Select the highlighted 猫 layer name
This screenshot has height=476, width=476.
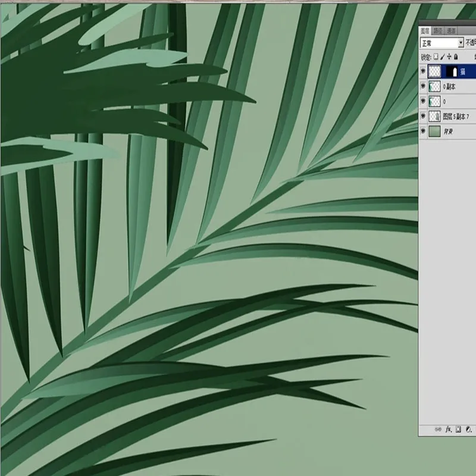point(463,71)
